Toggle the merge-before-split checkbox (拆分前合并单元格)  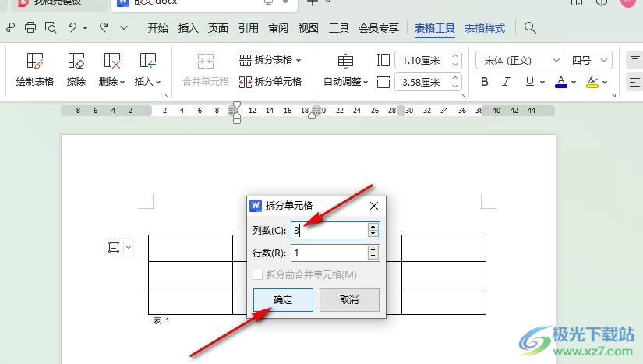click(x=258, y=274)
